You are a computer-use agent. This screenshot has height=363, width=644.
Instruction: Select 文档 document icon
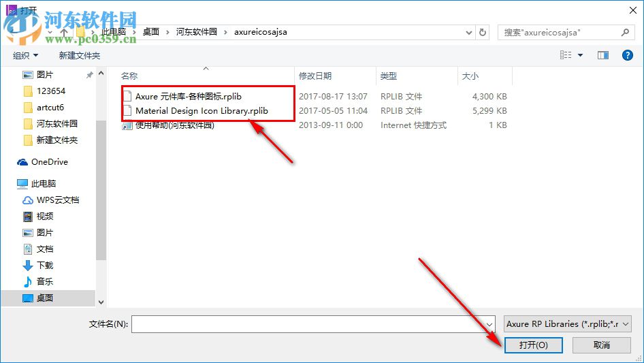pyautogui.click(x=27, y=249)
